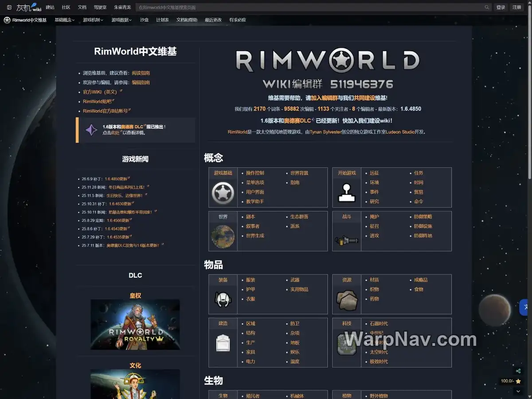Click the share icon at bottom right

click(x=518, y=371)
